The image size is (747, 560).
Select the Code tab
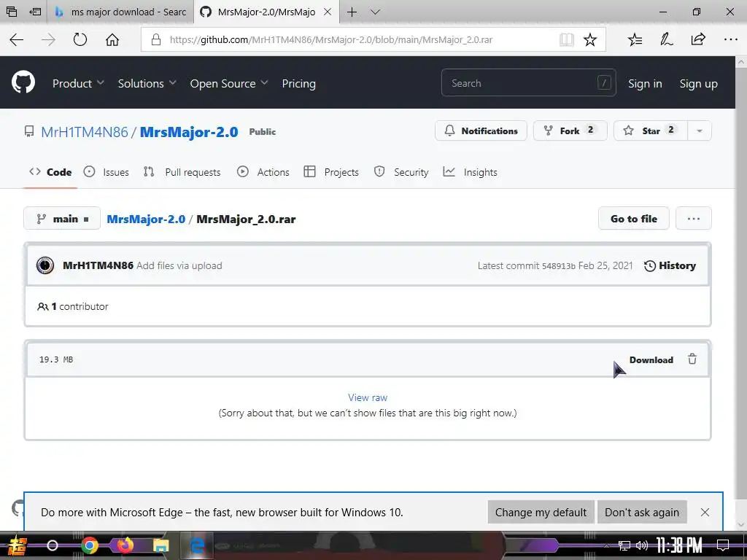click(x=50, y=172)
